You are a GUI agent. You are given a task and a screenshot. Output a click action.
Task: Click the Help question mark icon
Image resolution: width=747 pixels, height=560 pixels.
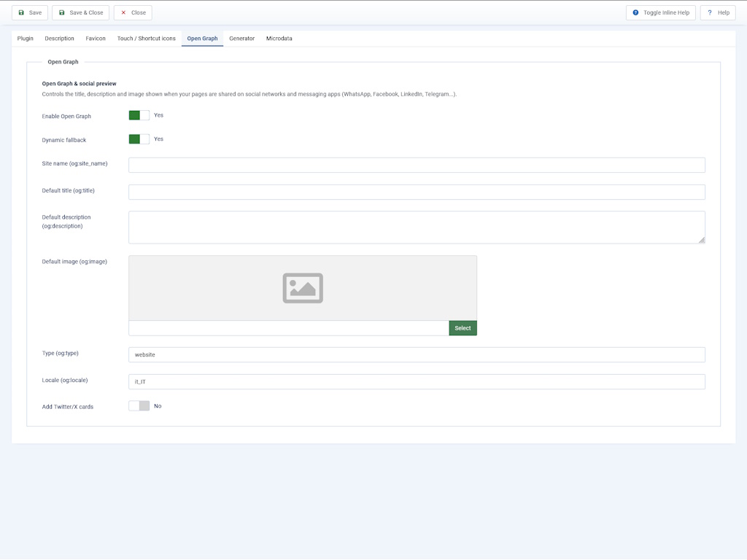(709, 13)
